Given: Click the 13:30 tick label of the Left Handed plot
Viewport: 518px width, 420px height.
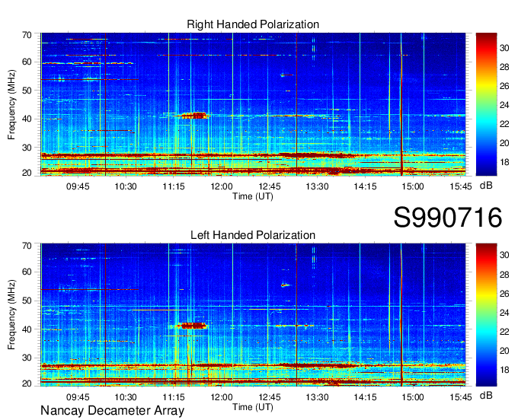Looking at the screenshot, I should click(317, 397).
